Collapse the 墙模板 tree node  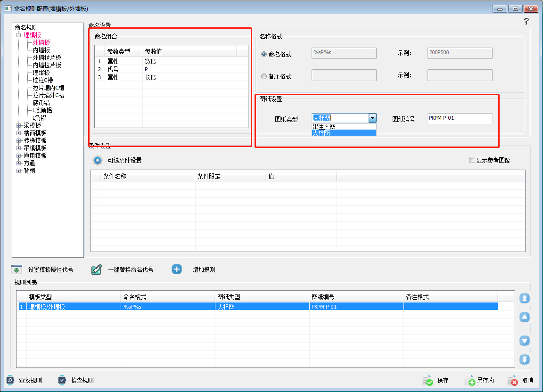[x=19, y=35]
